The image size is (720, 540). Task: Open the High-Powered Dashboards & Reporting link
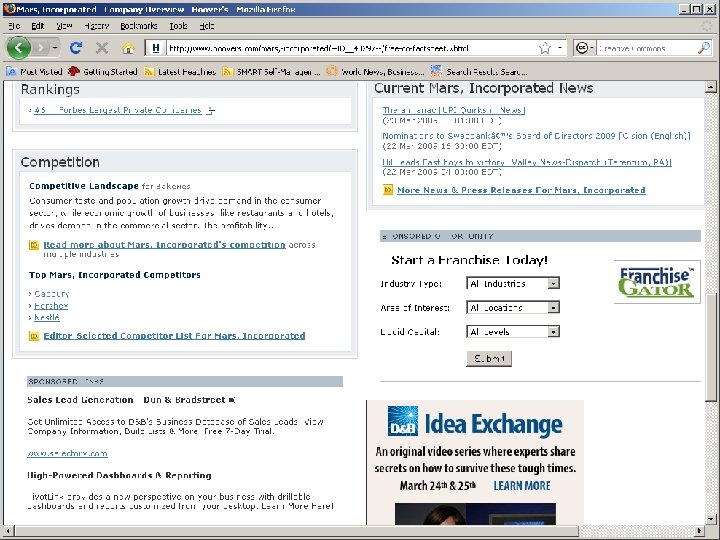[x=119, y=475]
